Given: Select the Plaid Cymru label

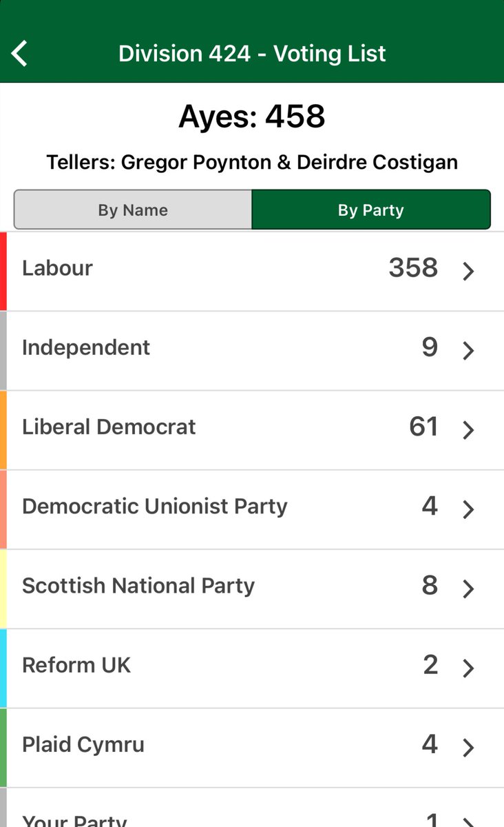Looking at the screenshot, I should click(x=83, y=745).
